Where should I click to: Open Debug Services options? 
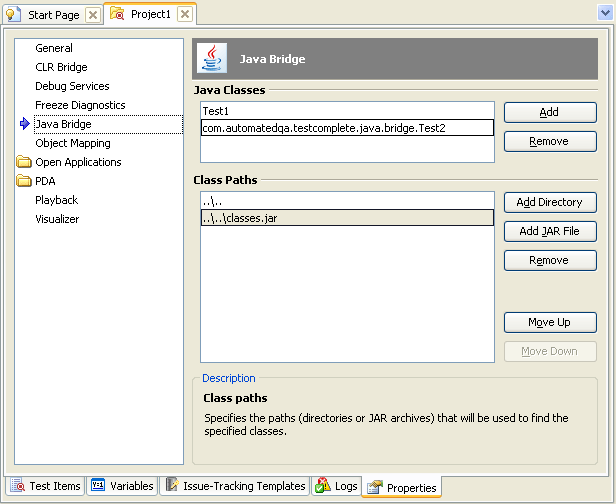pyautogui.click(x=72, y=86)
